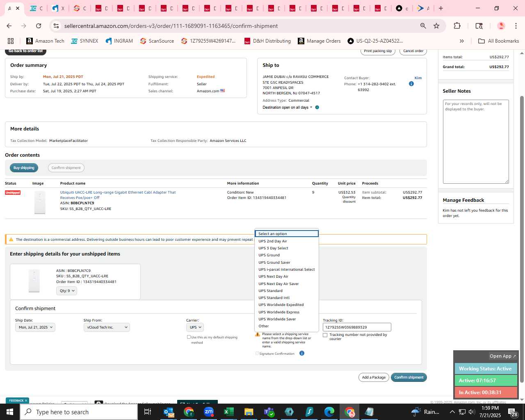Dismiss the FEEDBACK tab with its X
The image size is (525, 420).
click(x=26, y=401)
